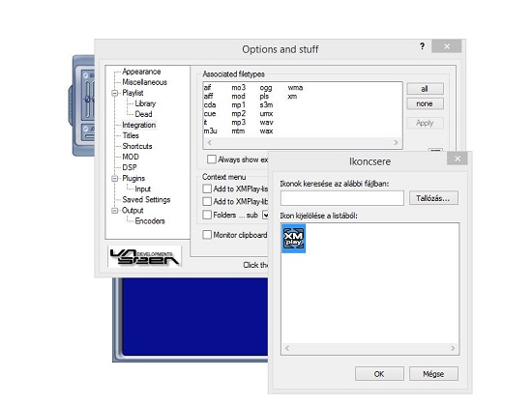The width and height of the screenshot is (532, 406).
Task: Click the Tallózás... browse button
Action: coord(433,198)
